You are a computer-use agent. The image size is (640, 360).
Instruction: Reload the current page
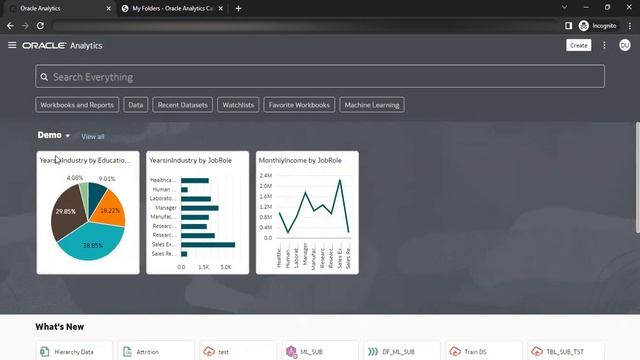(40, 26)
